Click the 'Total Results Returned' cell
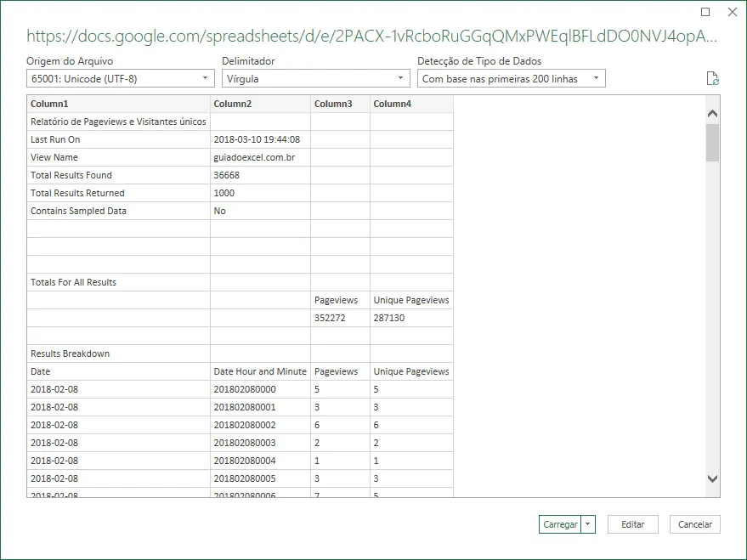Viewport: 747px width, 560px height. coord(119,193)
